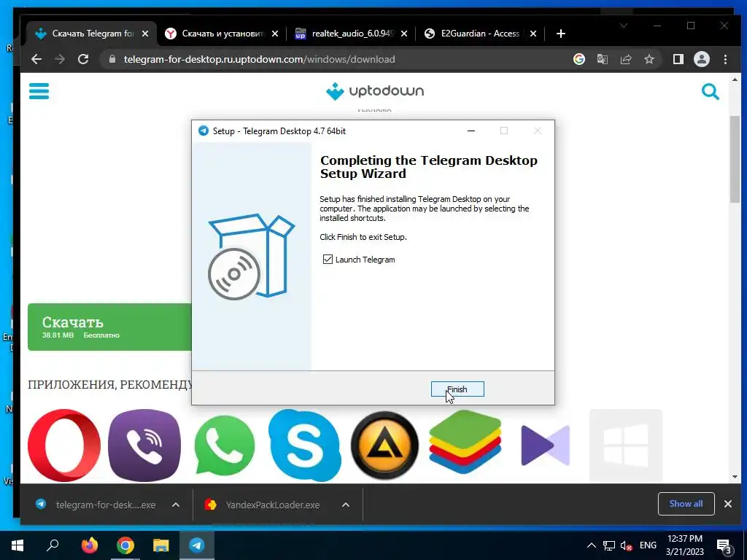Open the Viber app icon
The image size is (747, 560).
point(144,446)
